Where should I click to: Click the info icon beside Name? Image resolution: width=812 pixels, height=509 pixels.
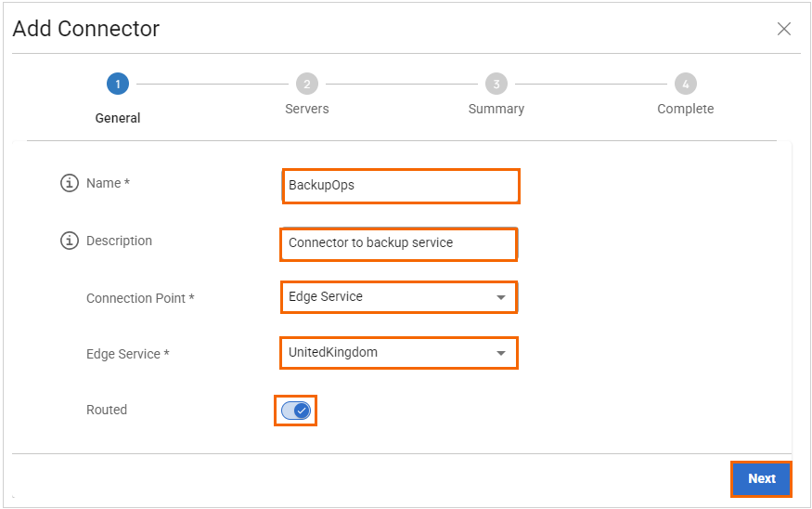(70, 184)
